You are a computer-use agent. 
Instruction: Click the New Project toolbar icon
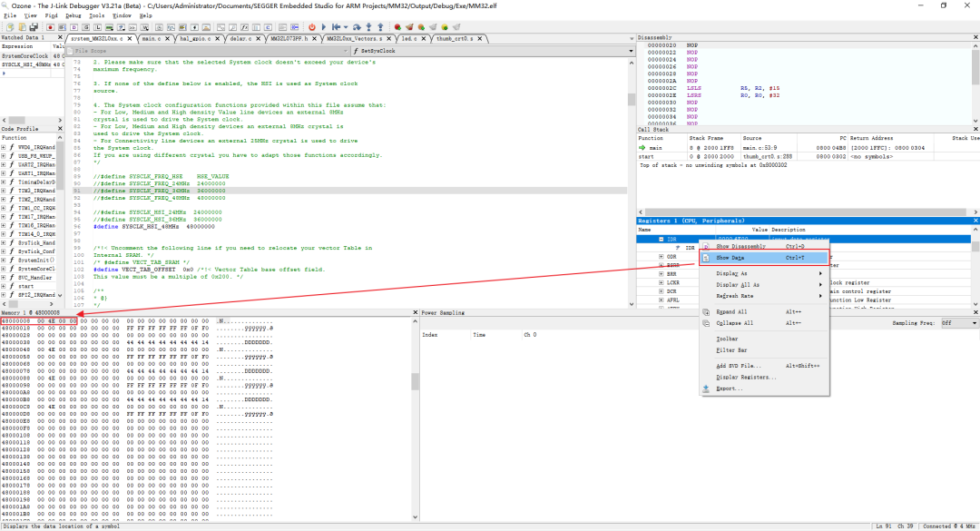pos(10,27)
